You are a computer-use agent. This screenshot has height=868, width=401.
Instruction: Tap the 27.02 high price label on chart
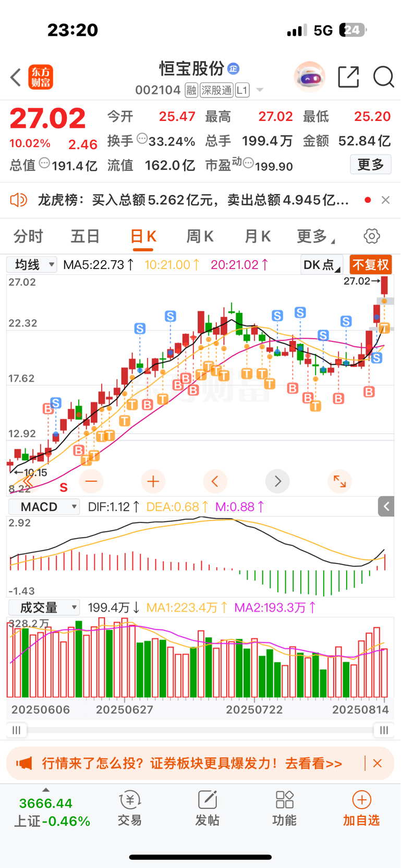[361, 281]
